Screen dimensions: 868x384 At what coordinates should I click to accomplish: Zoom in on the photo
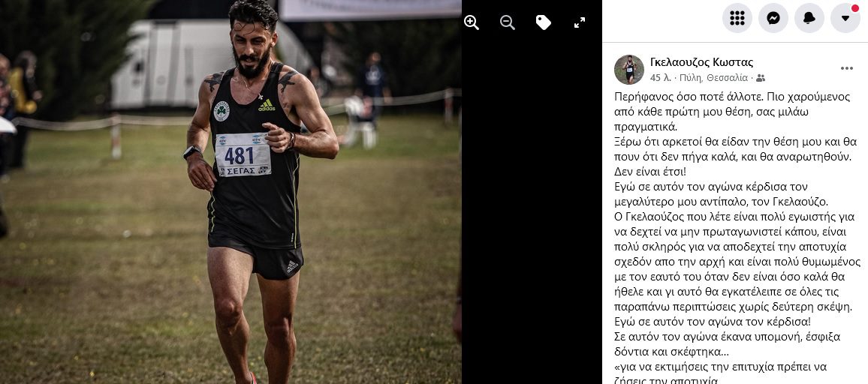[471, 22]
